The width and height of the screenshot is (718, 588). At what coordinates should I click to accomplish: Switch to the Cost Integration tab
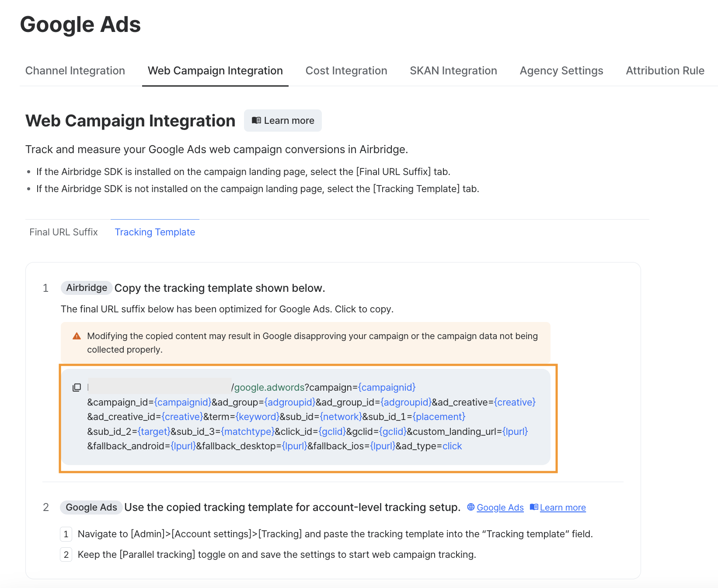coord(346,71)
